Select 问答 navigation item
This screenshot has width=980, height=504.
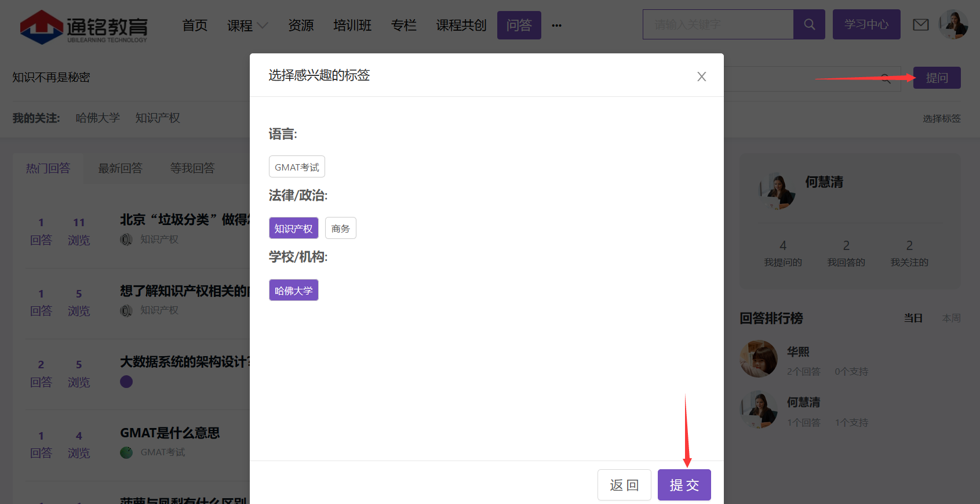519,26
